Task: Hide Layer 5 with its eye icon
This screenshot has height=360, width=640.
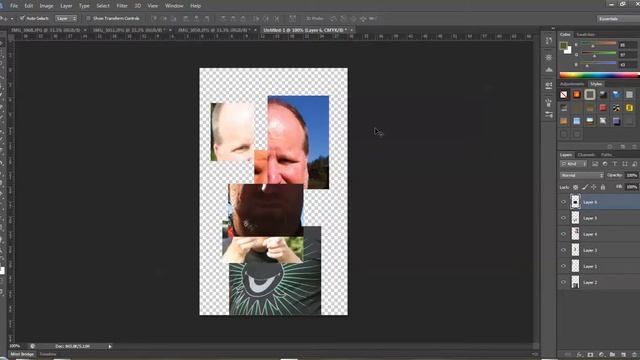Action: [x=564, y=218]
